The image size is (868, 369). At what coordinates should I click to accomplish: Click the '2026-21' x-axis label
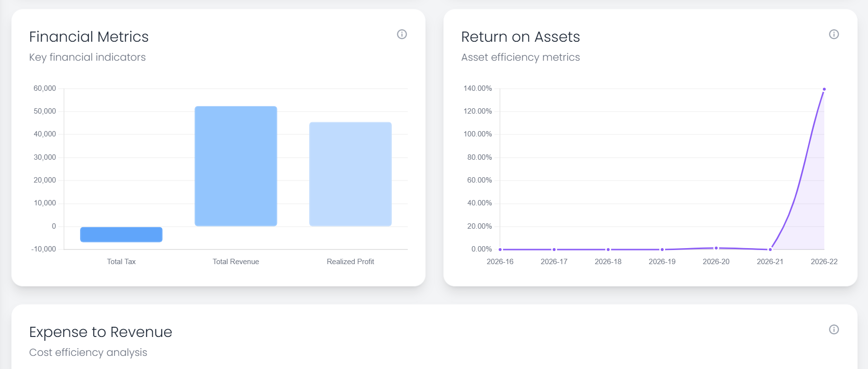(x=770, y=262)
